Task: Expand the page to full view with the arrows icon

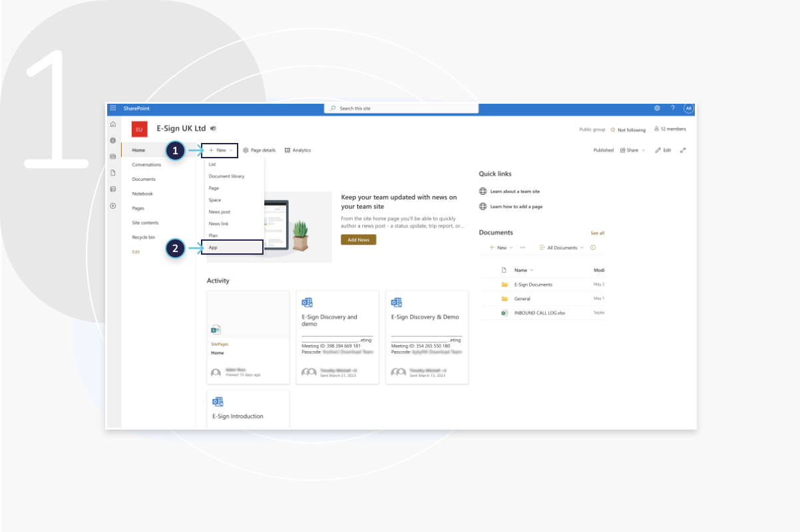Action: tap(683, 150)
